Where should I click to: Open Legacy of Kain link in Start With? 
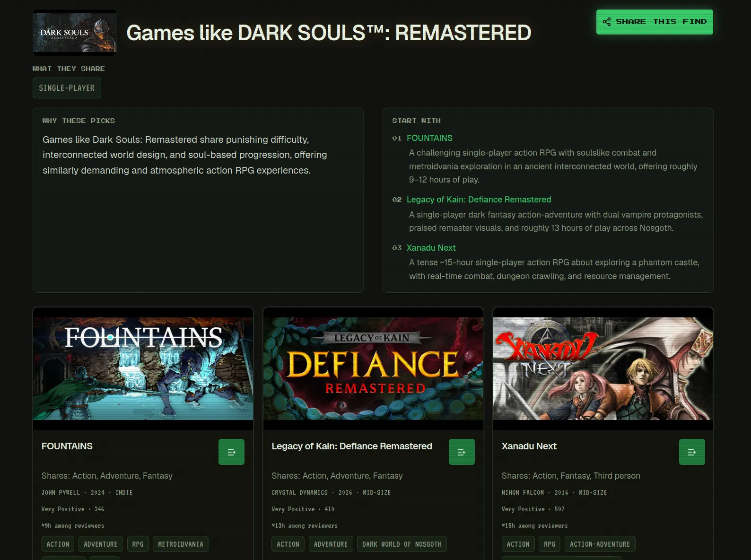pyautogui.click(x=479, y=200)
